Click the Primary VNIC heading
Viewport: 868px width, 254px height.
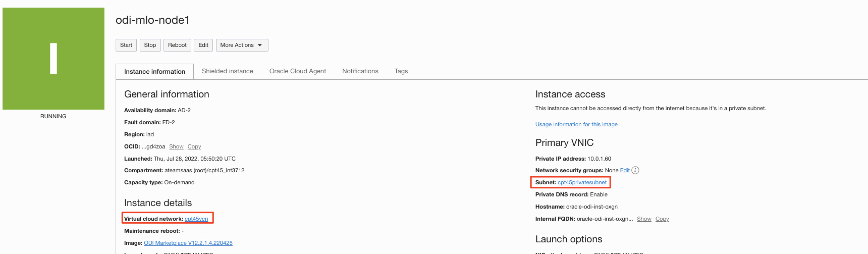tap(564, 143)
